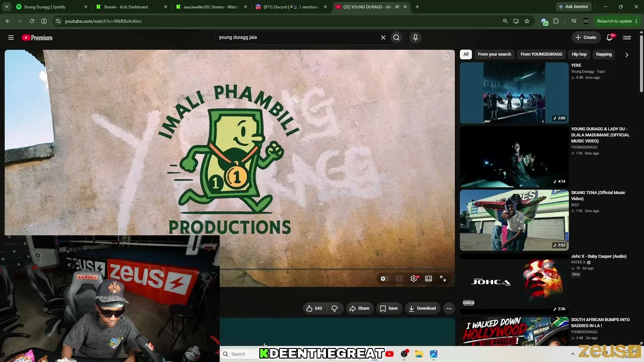The height and width of the screenshot is (362, 644).
Task: Filter suggestions by Hip hop chip
Action: [579, 54]
